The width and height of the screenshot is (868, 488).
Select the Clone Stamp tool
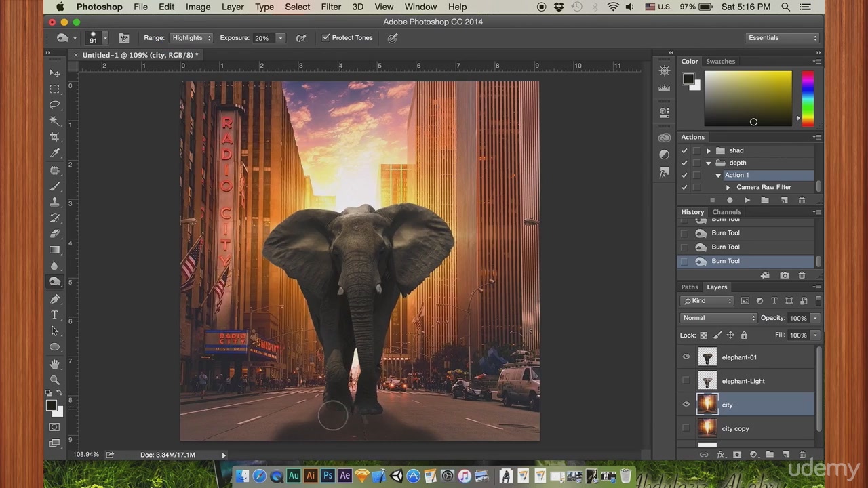tap(54, 202)
